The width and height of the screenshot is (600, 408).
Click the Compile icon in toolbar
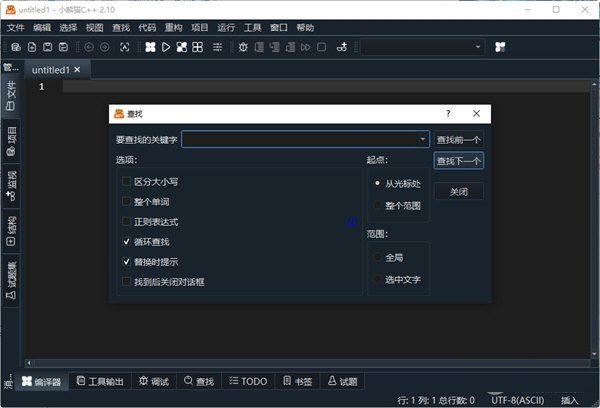pyautogui.click(x=150, y=47)
